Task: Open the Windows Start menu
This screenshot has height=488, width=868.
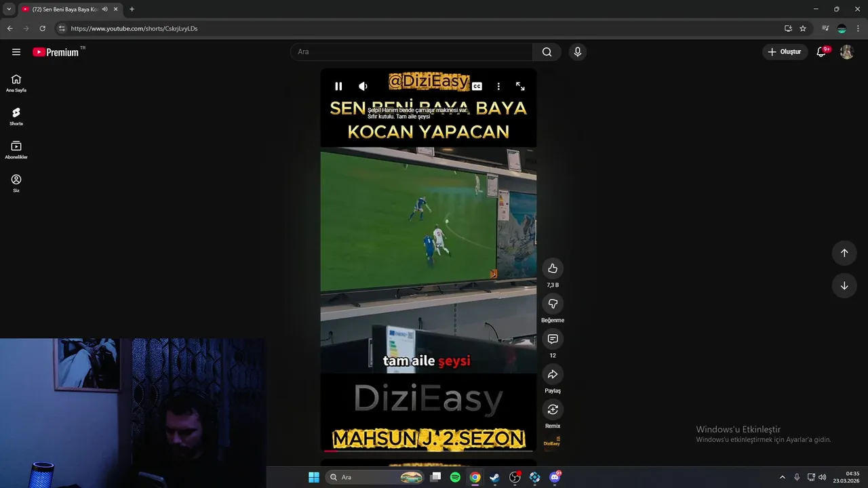Action: 314,477
